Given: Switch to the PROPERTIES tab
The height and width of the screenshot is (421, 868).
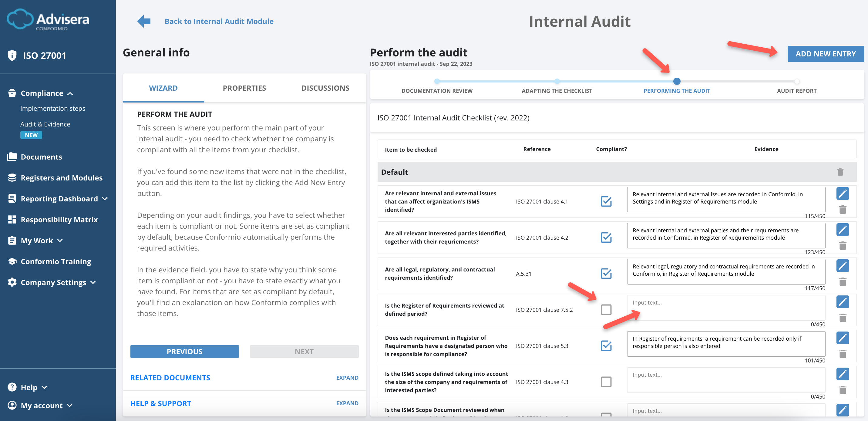Looking at the screenshot, I should 244,88.
